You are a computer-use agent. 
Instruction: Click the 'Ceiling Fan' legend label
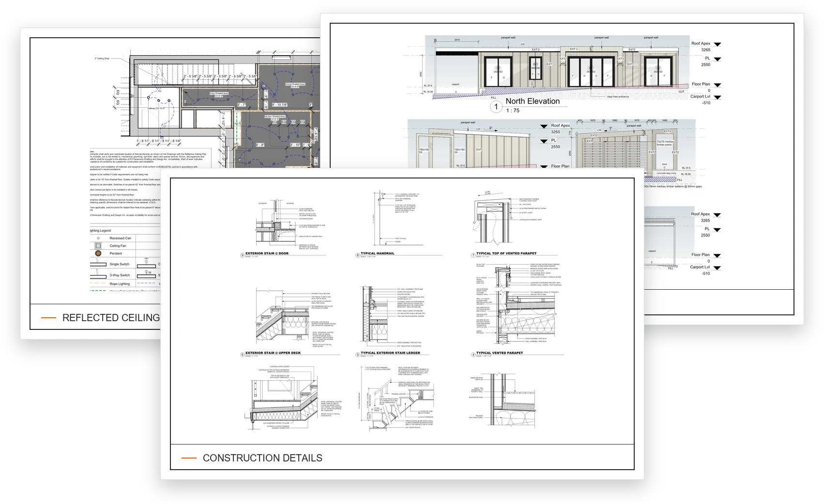118,246
